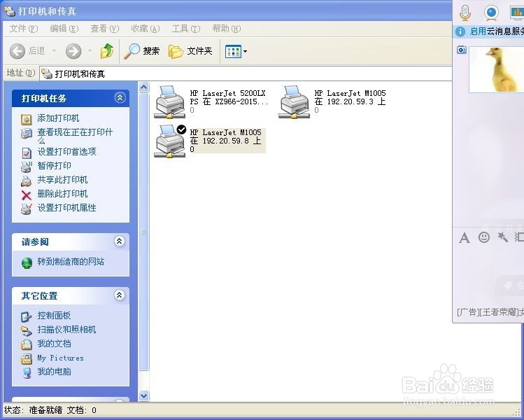Open 扫描仪和照相机 link
This screenshot has width=524, height=420.
pyautogui.click(x=67, y=330)
